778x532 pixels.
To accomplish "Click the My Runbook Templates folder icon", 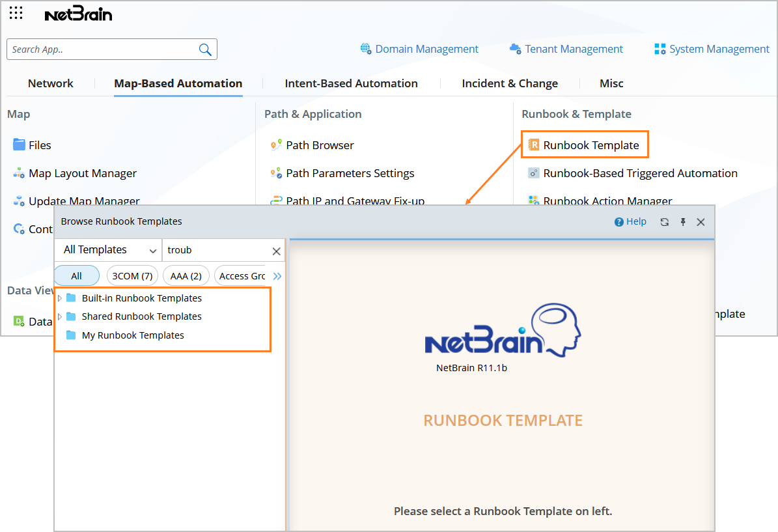I will (71, 335).
